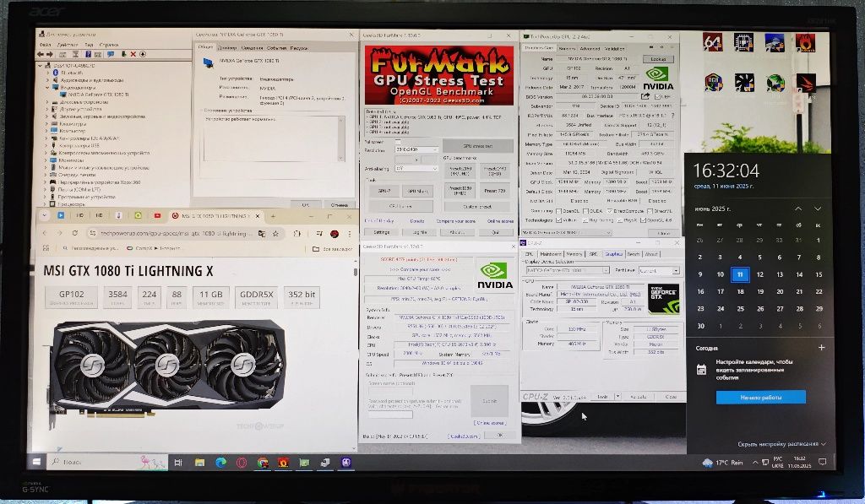This screenshot has height=504, width=865.
Task: Click the bus interface question mark in GPU-Z
Action: (x=672, y=116)
